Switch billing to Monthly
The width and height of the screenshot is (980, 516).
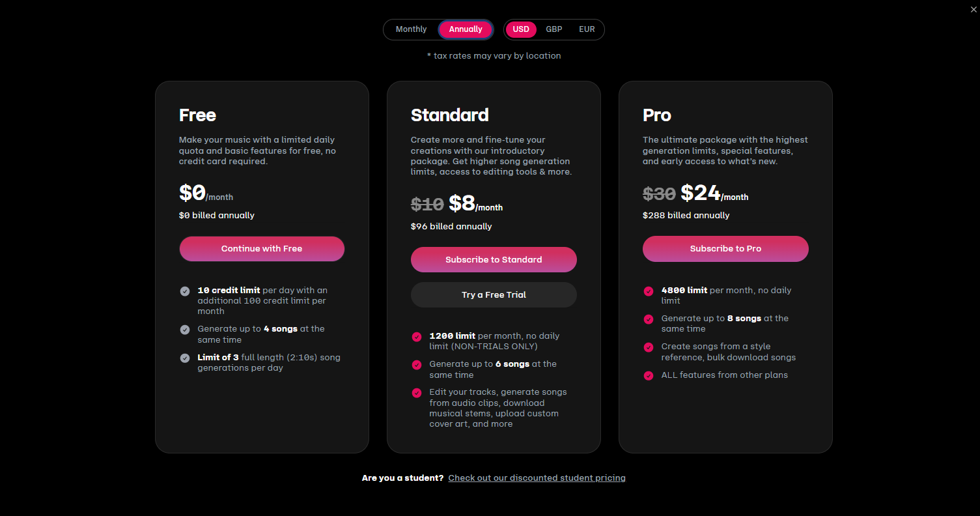coord(411,29)
